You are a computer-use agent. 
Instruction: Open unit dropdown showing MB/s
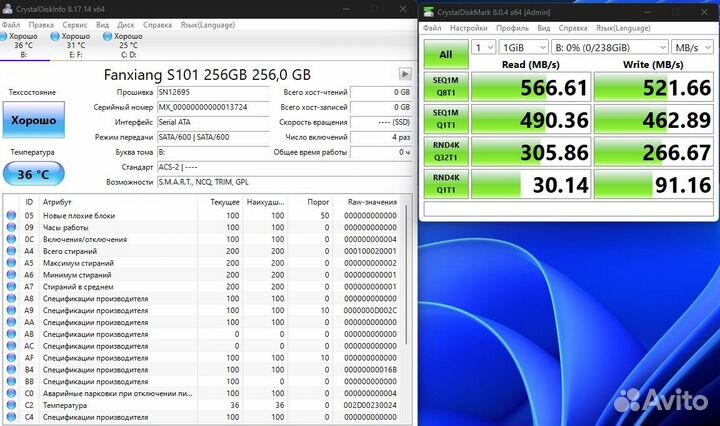(x=692, y=47)
